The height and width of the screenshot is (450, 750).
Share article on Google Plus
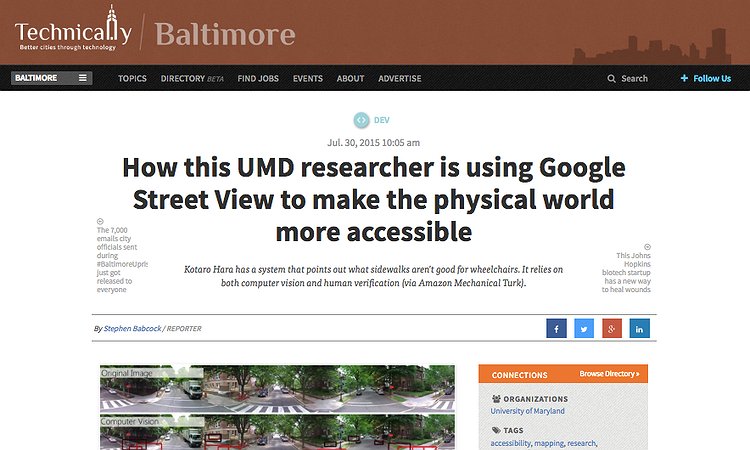(612, 329)
